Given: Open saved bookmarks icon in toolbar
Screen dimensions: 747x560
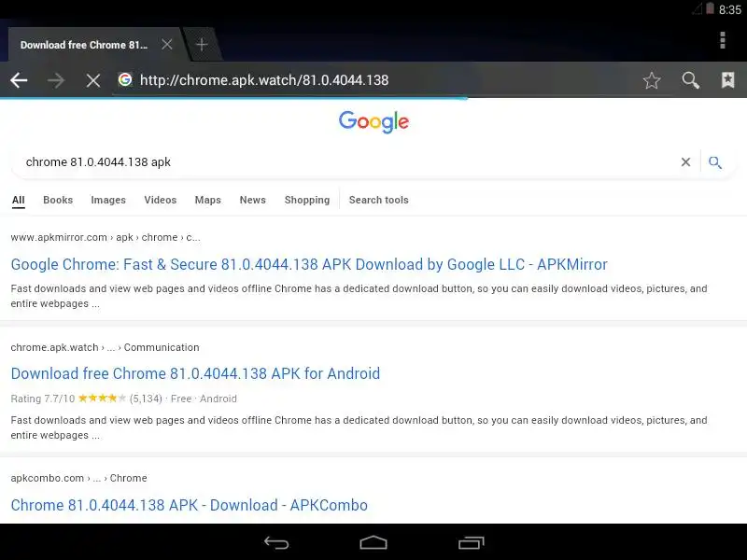Looking at the screenshot, I should click(x=727, y=80).
